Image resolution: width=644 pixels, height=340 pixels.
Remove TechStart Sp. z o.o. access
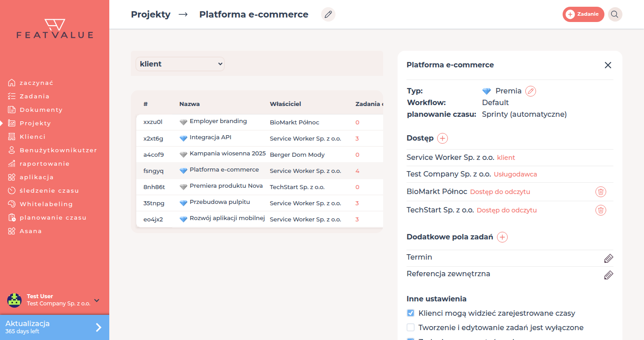[x=601, y=210]
